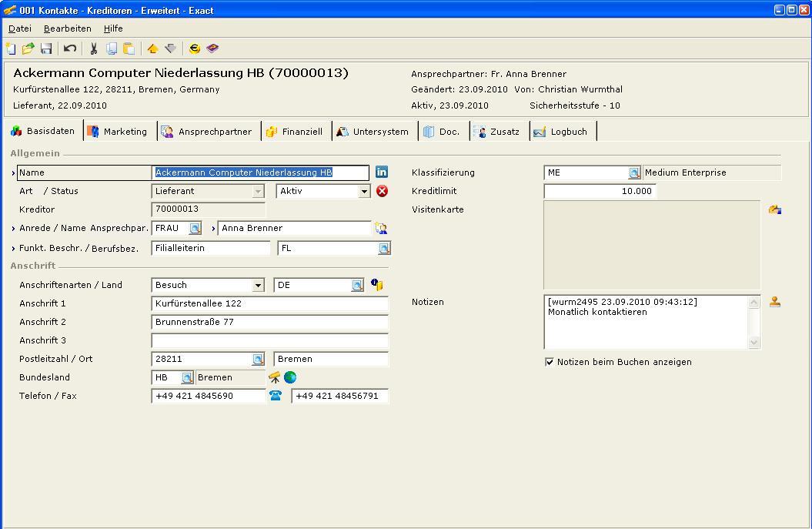Open the Besuch address type dropdown

(258, 286)
